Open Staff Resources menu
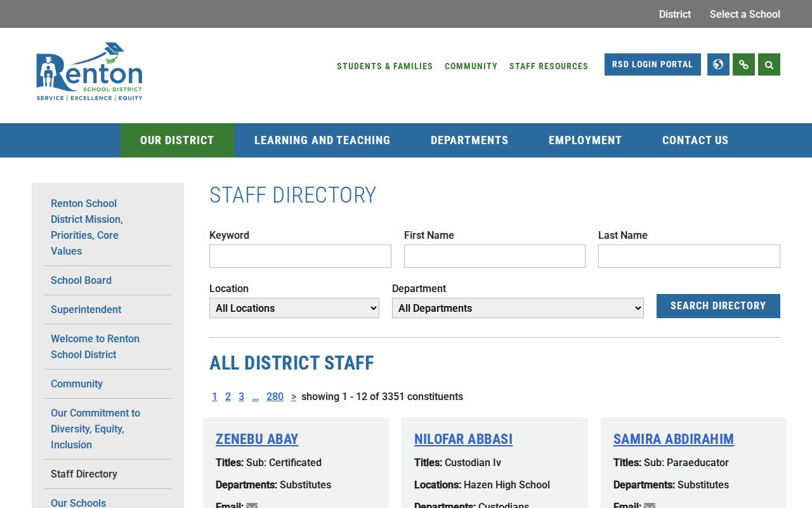The image size is (812, 508). pos(549,66)
